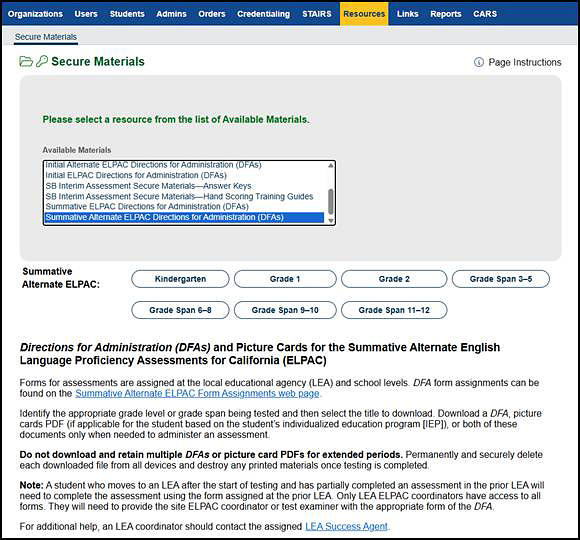
Task: Switch to the Secure Materials sub-tab
Action: click(46, 37)
